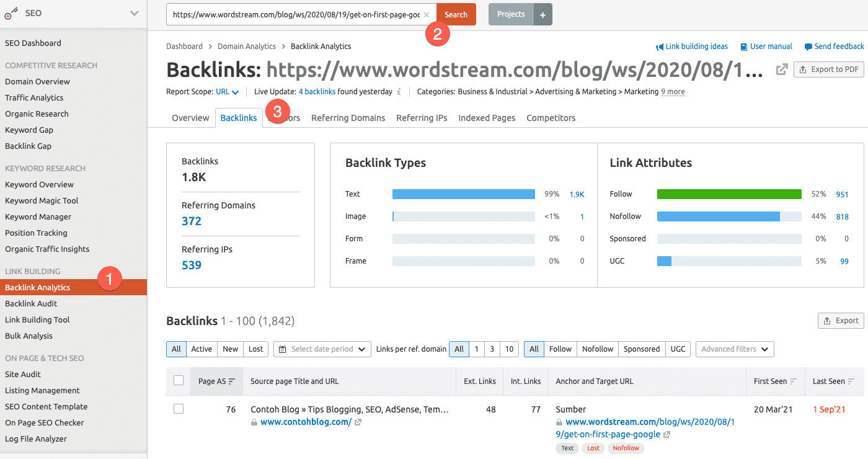
Task: Click into the URL search input field
Action: point(295,15)
